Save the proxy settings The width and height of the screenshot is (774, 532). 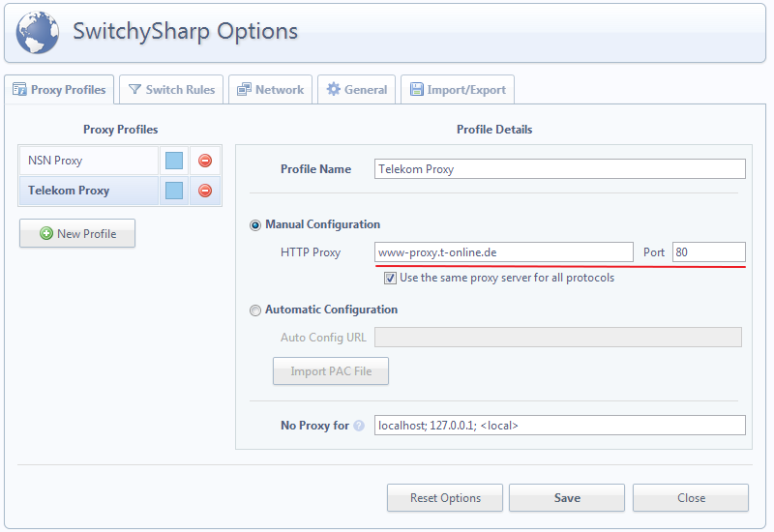pyautogui.click(x=567, y=498)
